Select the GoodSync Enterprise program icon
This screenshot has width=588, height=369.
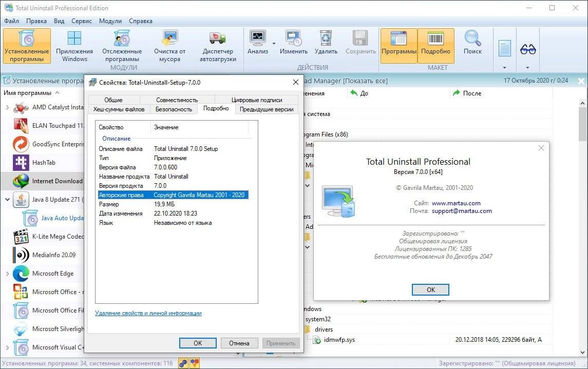21,144
